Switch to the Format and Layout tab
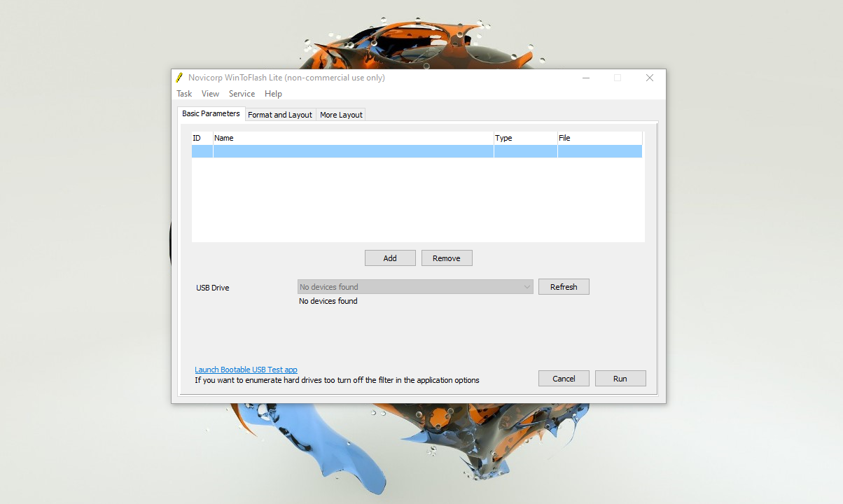The image size is (843, 504). pyautogui.click(x=280, y=115)
